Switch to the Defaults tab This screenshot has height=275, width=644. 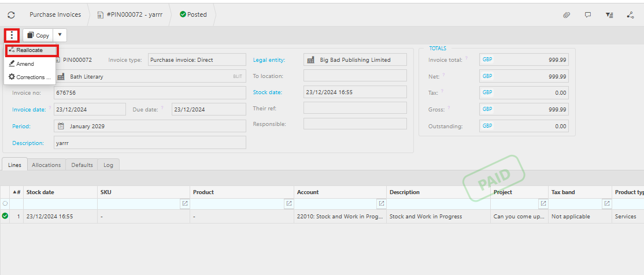click(82, 165)
